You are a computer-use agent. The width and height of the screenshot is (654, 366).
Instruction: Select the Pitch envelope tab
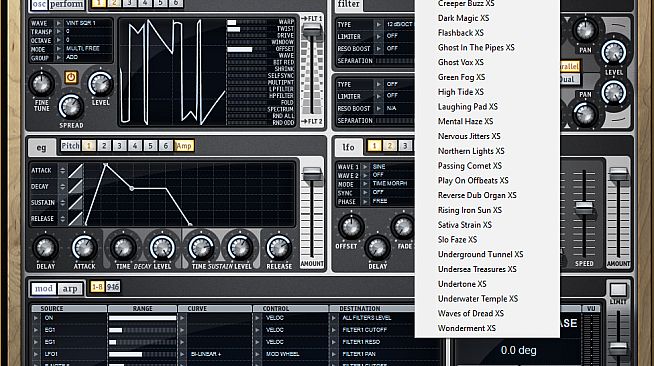pyautogui.click(x=70, y=146)
